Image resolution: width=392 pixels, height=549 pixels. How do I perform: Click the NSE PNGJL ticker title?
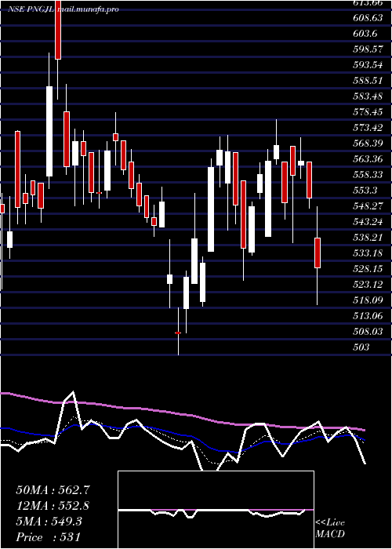click(x=31, y=9)
